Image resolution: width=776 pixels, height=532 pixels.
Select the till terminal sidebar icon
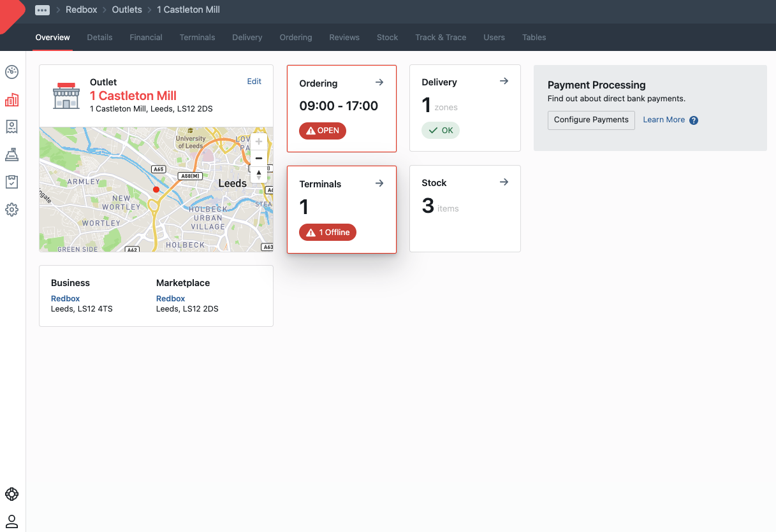click(x=11, y=154)
